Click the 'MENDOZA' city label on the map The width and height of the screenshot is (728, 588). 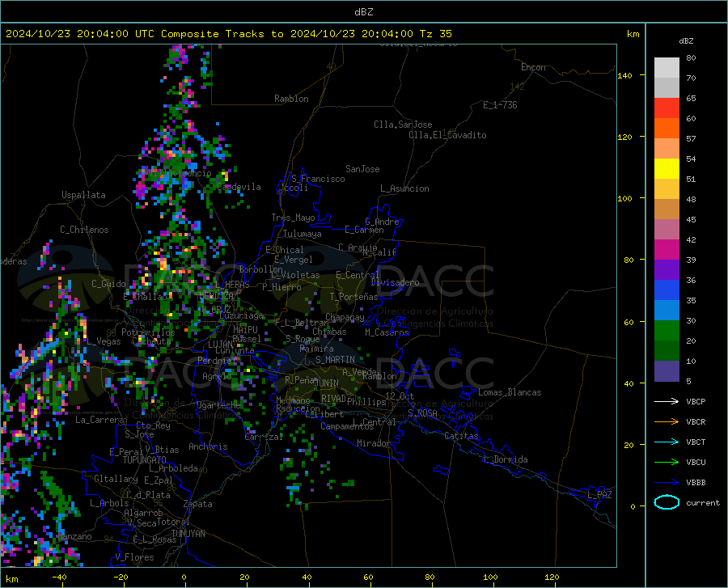point(216,295)
